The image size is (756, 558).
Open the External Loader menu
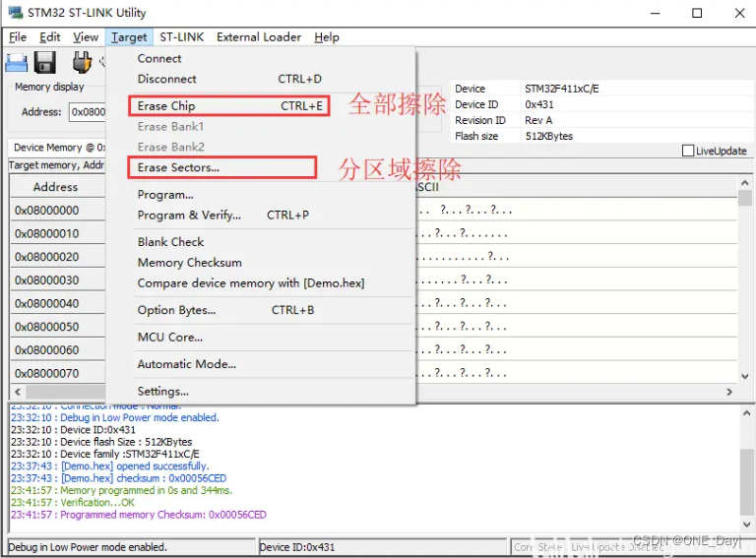(x=259, y=37)
